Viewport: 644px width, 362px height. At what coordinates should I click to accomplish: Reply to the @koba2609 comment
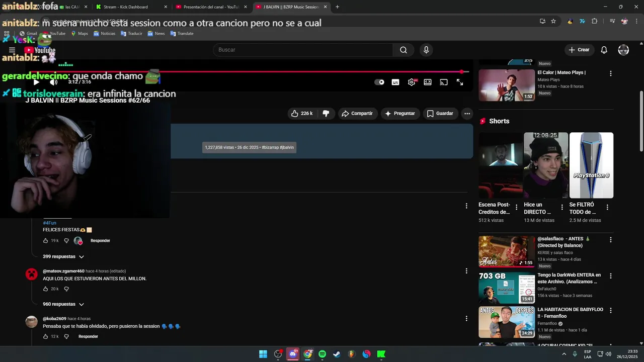point(88,336)
